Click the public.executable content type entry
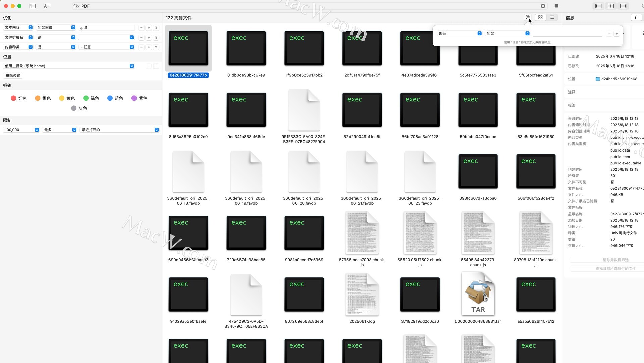Image resolution: width=644 pixels, height=363 pixels. (x=626, y=163)
